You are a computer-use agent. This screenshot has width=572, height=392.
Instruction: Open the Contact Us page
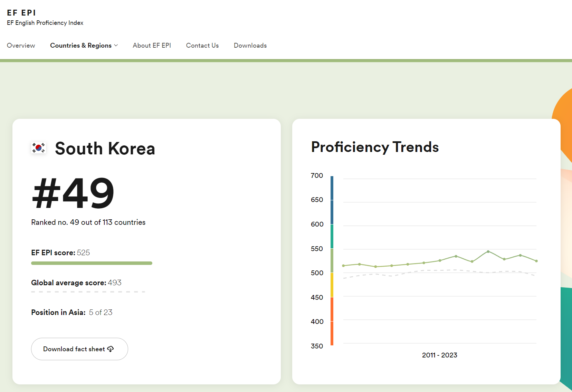(x=202, y=46)
